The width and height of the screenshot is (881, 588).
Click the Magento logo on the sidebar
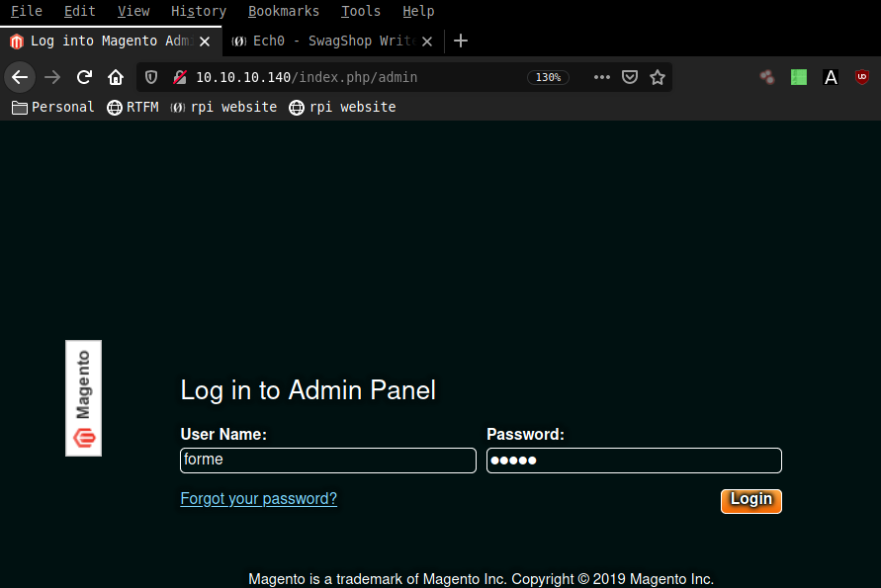(x=84, y=398)
